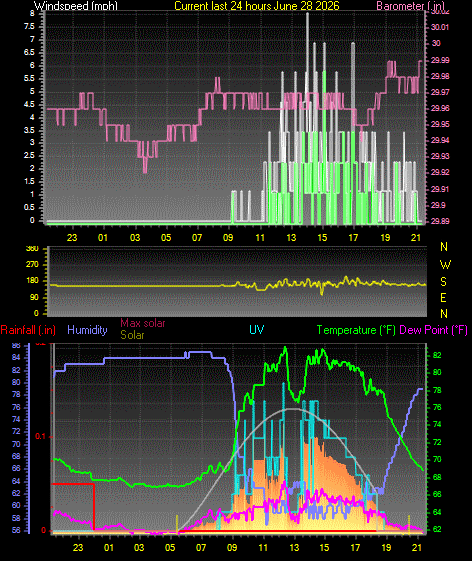Click the E compass label on wind direction chart

tap(443, 298)
